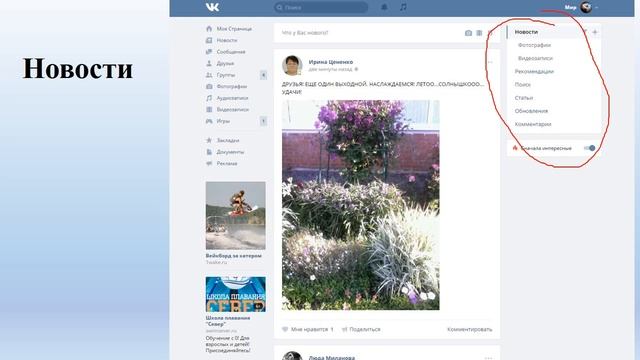Click the Поделиться share megaphone icon

pyautogui.click(x=344, y=329)
